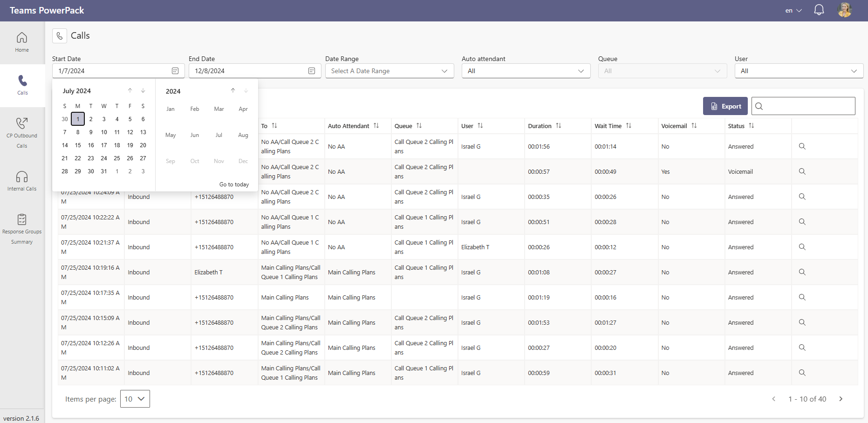The image size is (868, 423).
Task: Click the previous month up arrow
Action: 130,90
